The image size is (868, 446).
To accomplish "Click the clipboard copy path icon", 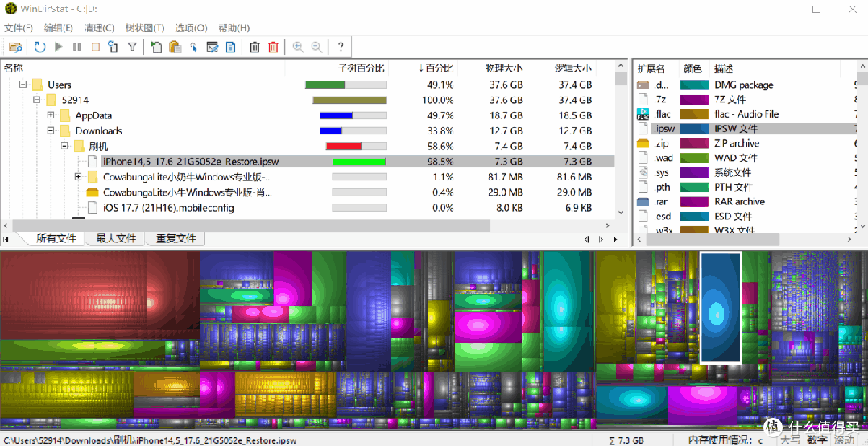I will tap(175, 47).
